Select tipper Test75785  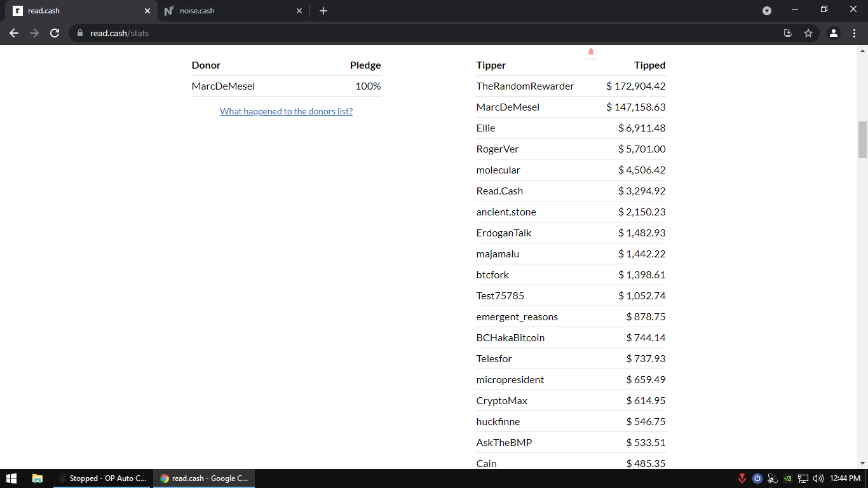(x=500, y=296)
